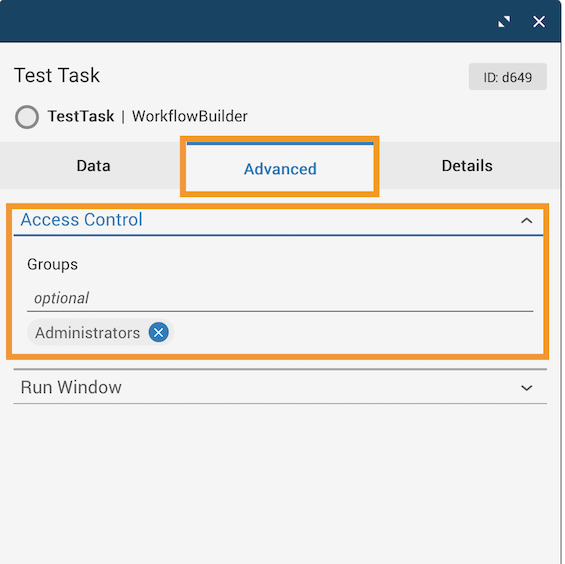Click the TestTask status circle icon
This screenshot has width=565, height=564.
(27, 117)
